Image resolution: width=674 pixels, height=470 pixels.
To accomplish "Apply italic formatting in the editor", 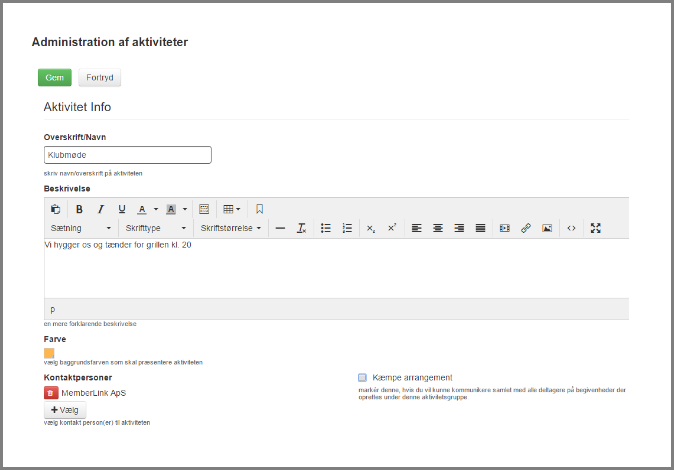I will click(x=100, y=209).
